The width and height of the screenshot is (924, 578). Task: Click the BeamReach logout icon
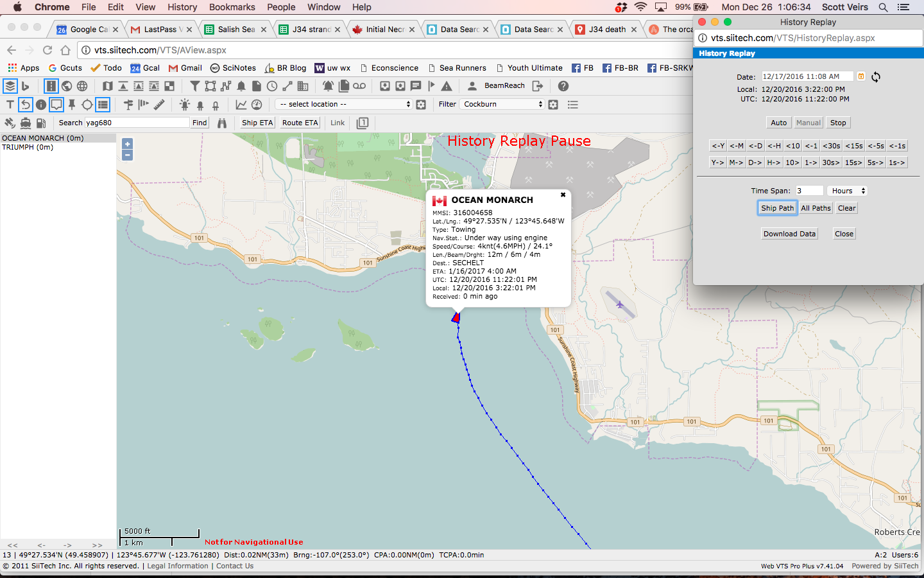click(538, 86)
